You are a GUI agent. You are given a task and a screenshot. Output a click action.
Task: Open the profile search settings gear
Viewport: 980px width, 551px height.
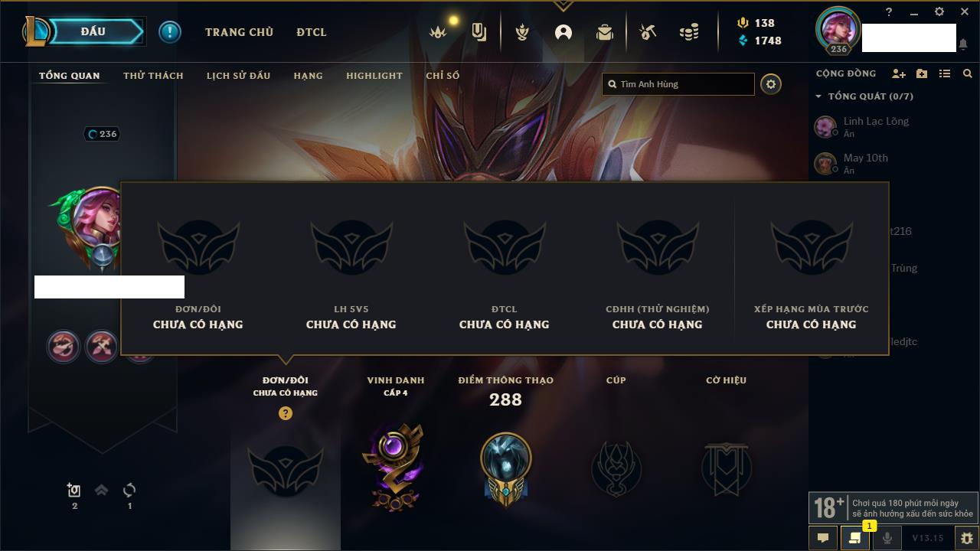coord(771,84)
